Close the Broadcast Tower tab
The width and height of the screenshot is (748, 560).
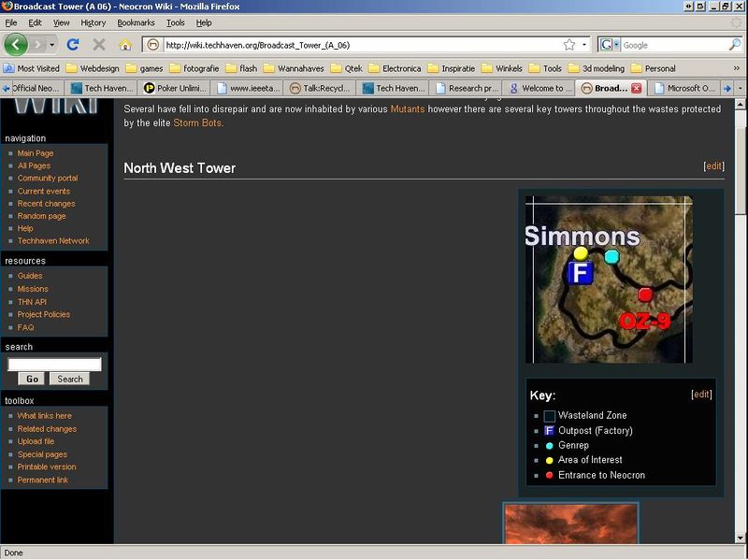[637, 88]
